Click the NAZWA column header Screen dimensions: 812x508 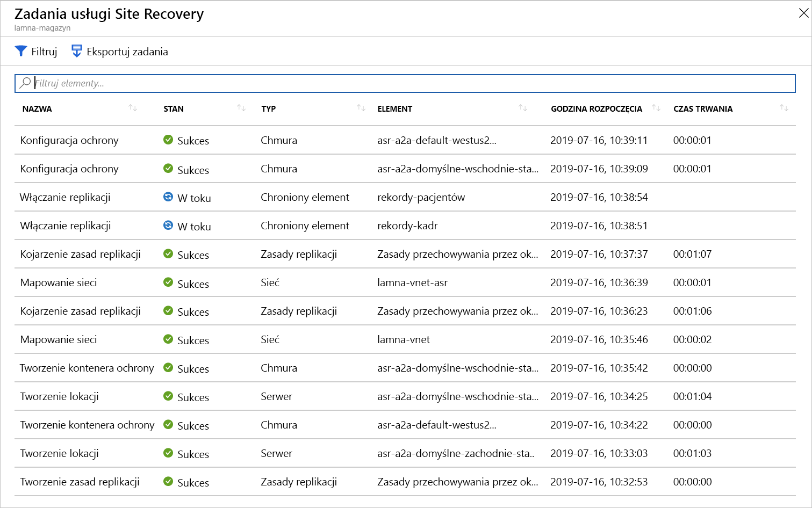(37, 108)
